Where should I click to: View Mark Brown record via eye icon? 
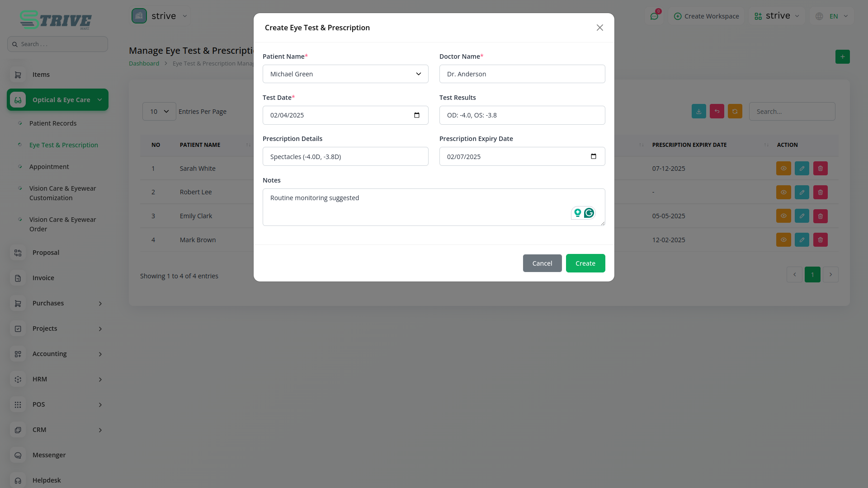(x=783, y=240)
